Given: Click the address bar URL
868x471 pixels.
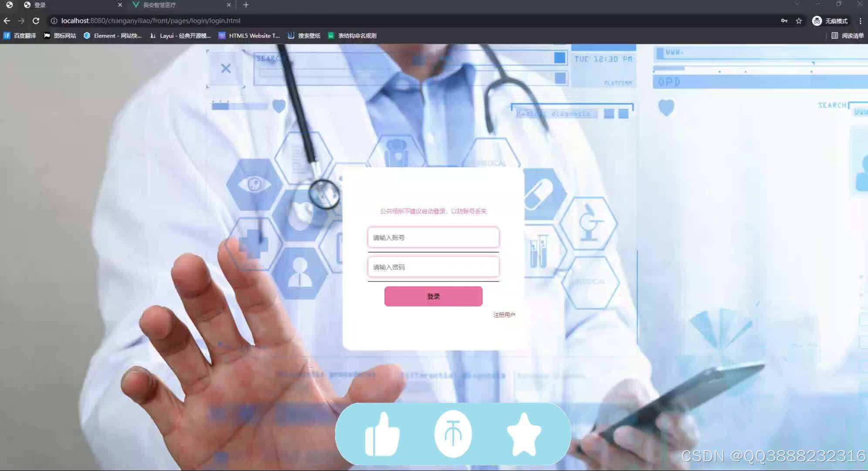Looking at the screenshot, I should 151,21.
